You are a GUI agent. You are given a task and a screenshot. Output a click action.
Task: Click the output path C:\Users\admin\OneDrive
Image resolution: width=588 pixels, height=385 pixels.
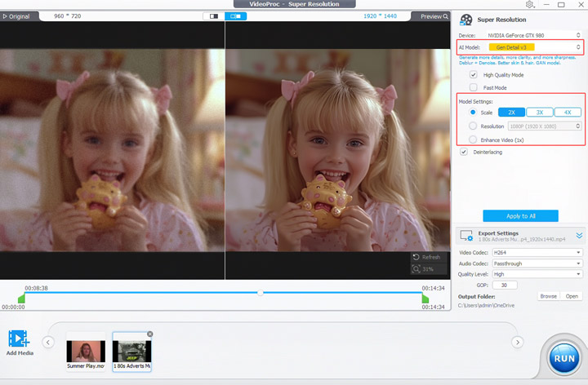[486, 305]
